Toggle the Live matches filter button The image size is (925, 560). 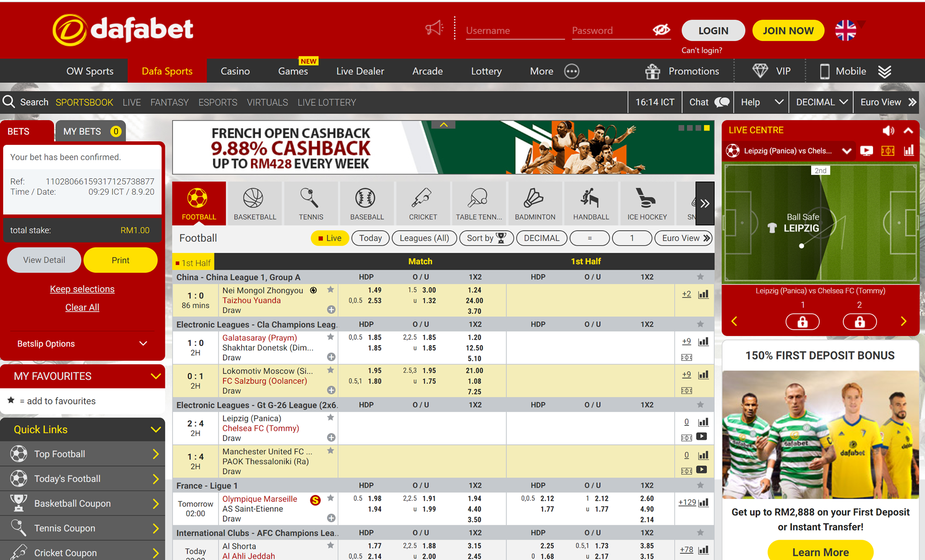329,238
